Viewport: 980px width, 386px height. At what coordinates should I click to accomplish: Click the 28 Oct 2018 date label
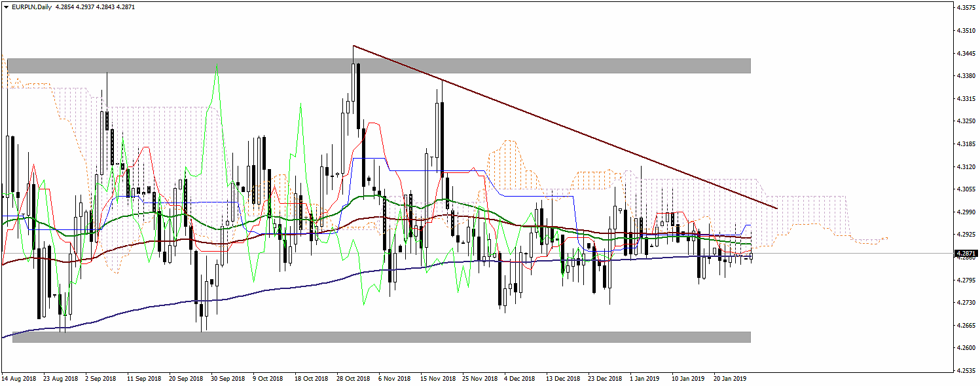pos(353,379)
